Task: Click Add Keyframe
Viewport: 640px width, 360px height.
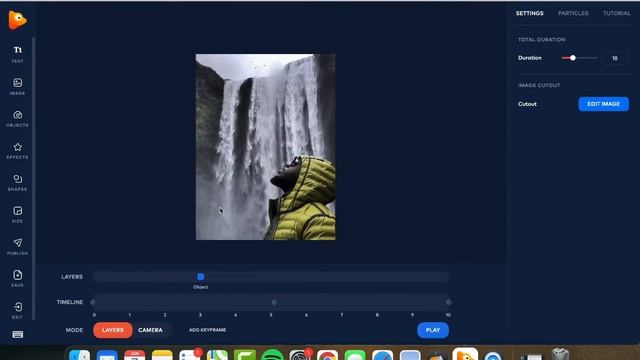Action: click(207, 330)
